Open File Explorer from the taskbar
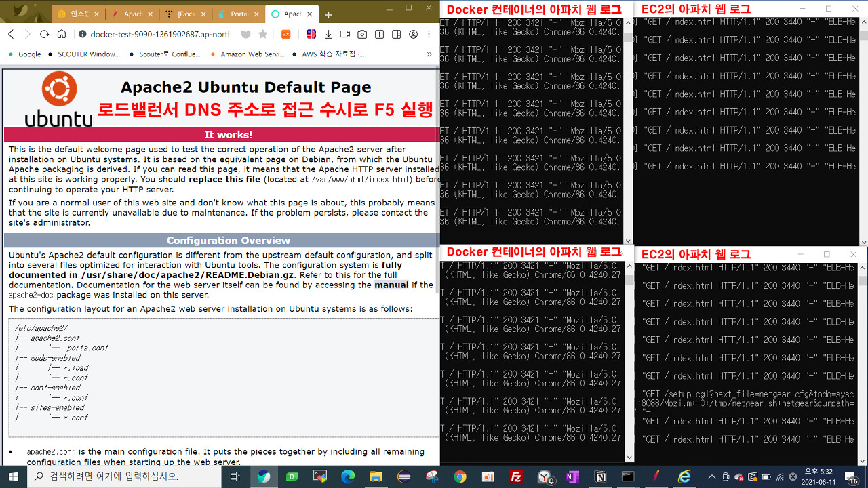Image resolution: width=868 pixels, height=488 pixels. pyautogui.click(x=376, y=476)
